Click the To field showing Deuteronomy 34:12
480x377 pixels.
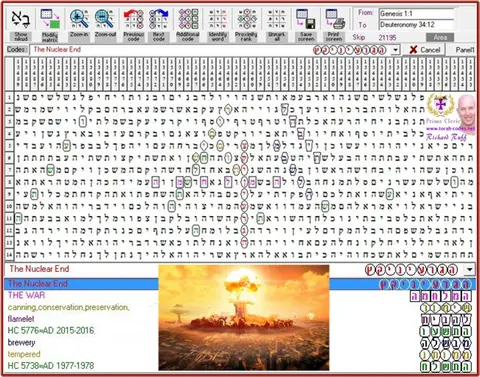[x=416, y=25]
